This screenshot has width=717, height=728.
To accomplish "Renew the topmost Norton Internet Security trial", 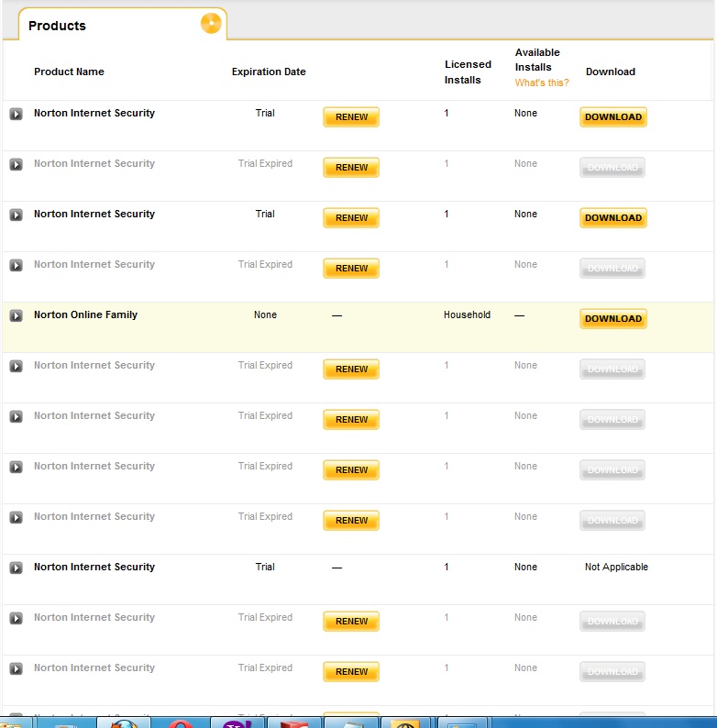I will 351,117.
